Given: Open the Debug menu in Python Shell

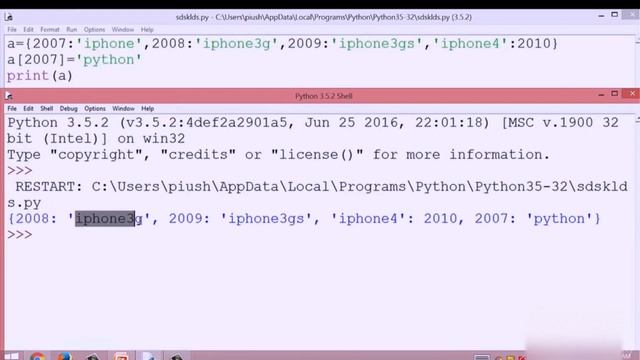Looking at the screenshot, I should point(69,109).
